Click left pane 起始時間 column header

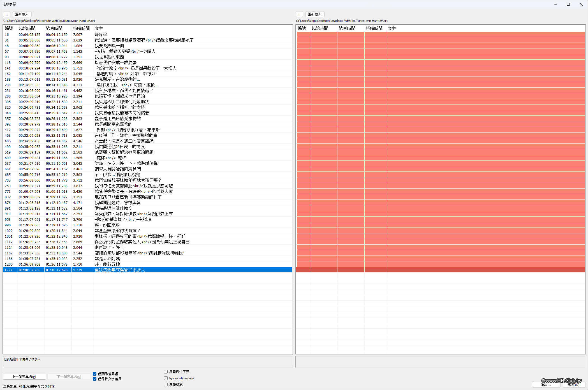click(x=27, y=28)
